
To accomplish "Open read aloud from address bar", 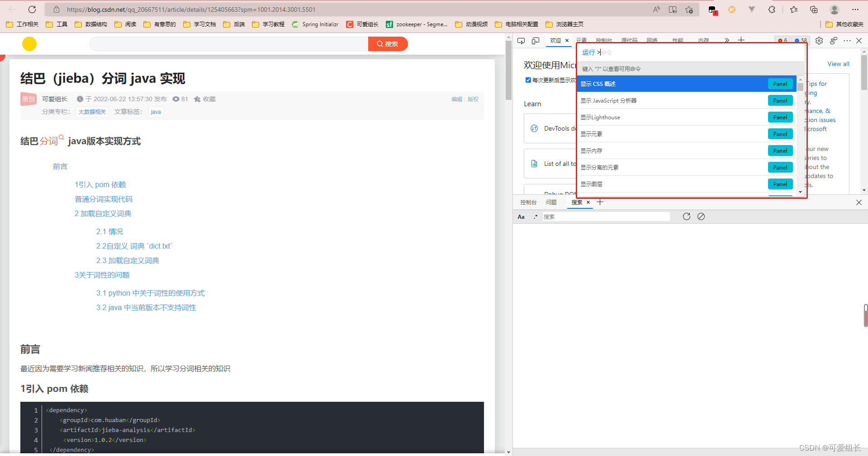I will click(656, 9).
